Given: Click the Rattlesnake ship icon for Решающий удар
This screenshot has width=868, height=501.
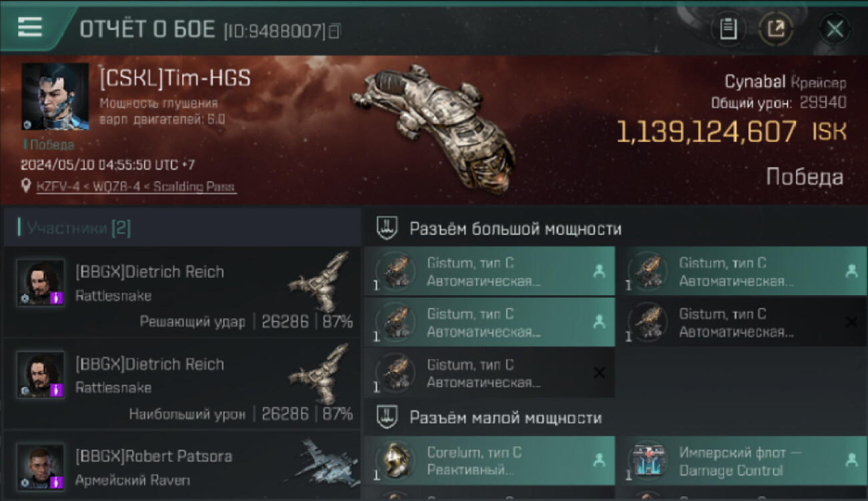Looking at the screenshot, I should 320,282.
